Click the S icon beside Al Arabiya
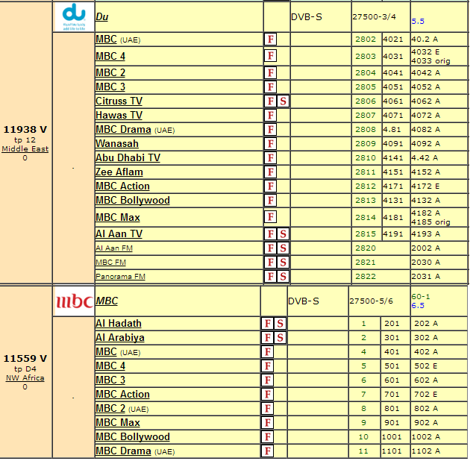This screenshot has width=476, height=464. [280, 338]
